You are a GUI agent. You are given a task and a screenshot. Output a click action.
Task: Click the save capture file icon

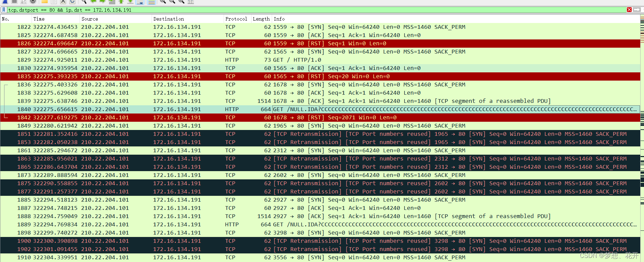click(x=54, y=2)
